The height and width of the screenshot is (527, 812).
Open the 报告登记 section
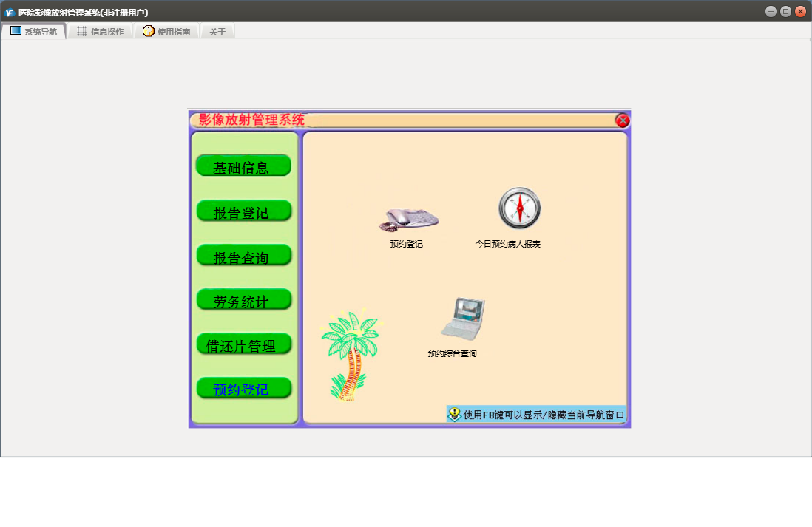[243, 211]
